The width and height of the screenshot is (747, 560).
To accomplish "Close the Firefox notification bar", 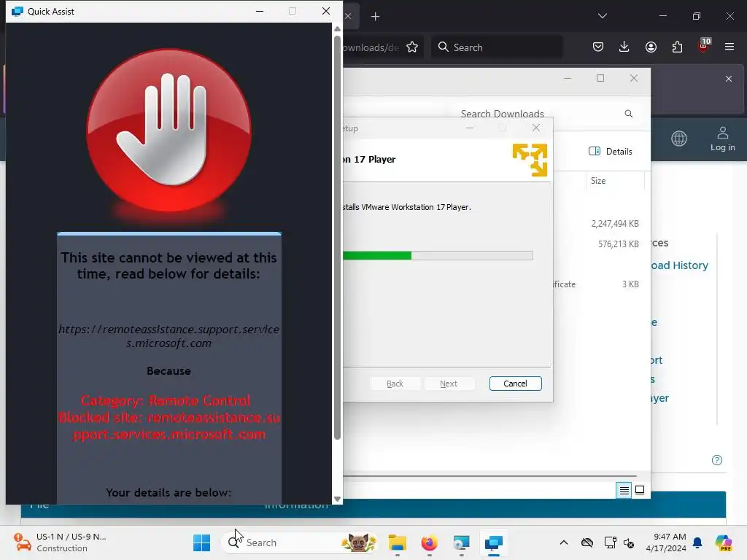I will tap(729, 79).
